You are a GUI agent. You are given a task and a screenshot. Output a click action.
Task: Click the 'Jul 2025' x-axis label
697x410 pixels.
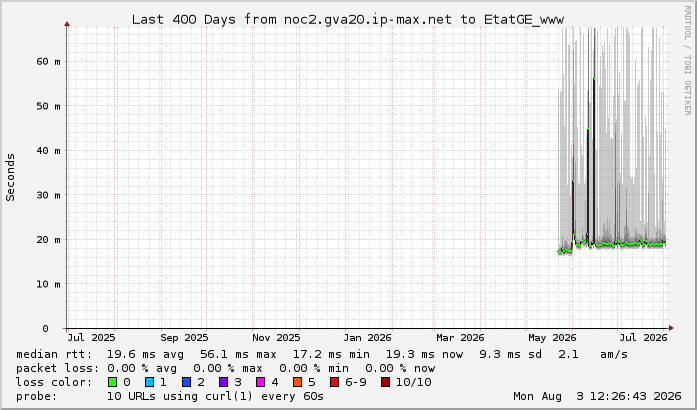(x=92, y=338)
